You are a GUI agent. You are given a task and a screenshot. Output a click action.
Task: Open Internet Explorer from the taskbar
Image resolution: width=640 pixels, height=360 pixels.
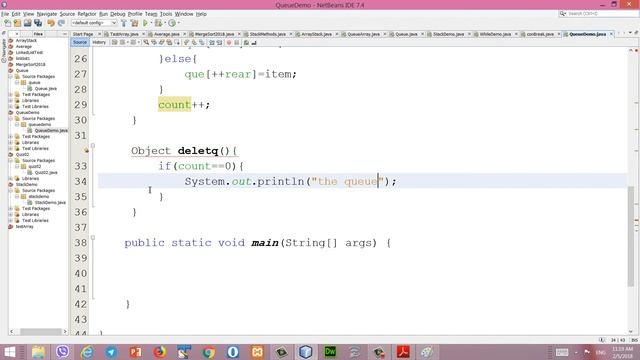tap(87, 352)
